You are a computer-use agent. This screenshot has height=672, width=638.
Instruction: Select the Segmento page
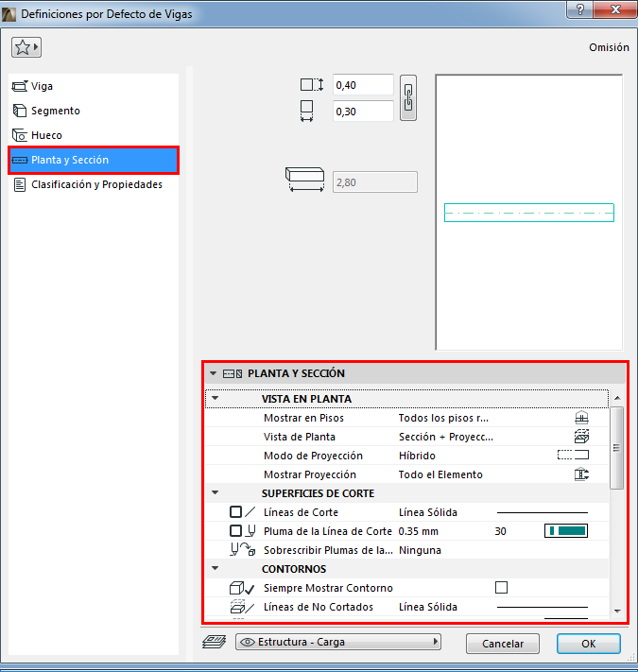pos(94,111)
